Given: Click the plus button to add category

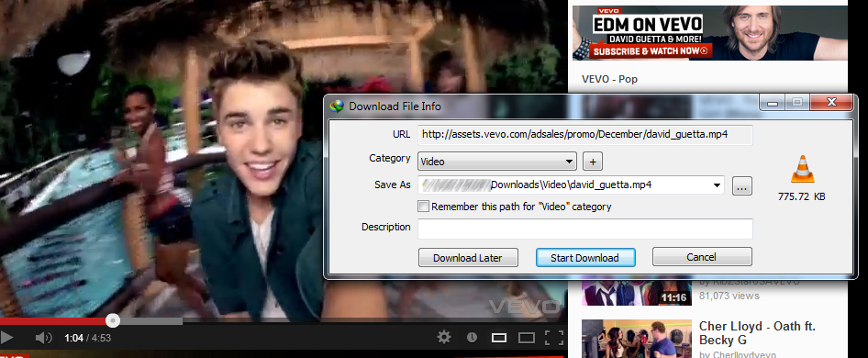Looking at the screenshot, I should [593, 162].
